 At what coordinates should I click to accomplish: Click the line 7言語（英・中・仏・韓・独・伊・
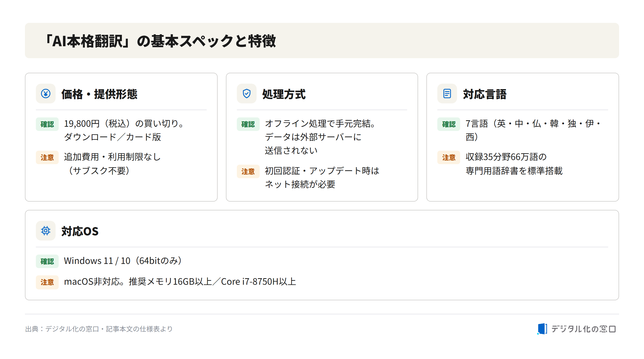(534, 124)
